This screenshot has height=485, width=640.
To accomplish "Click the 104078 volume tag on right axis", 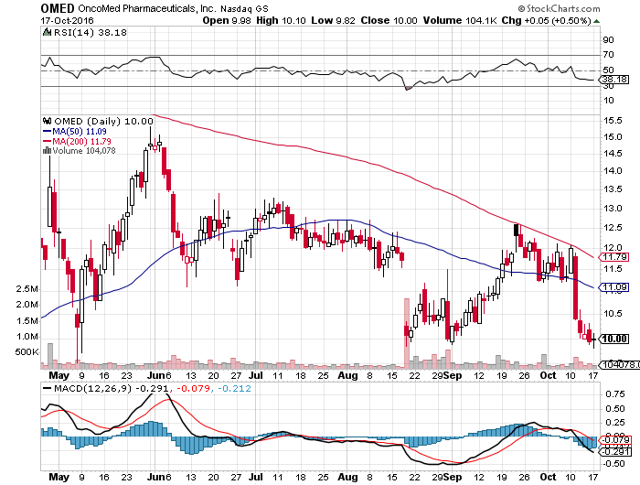I will pyautogui.click(x=619, y=365).
